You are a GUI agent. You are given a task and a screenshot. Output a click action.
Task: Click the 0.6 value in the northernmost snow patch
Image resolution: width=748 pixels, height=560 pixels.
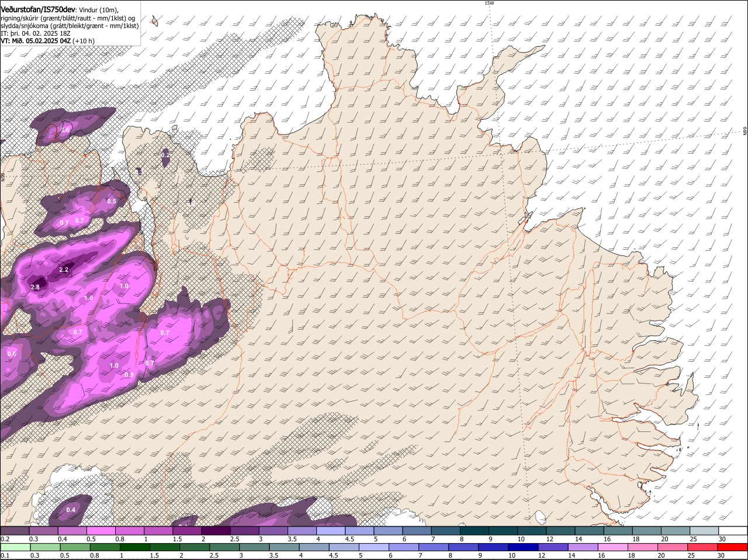(x=65, y=129)
